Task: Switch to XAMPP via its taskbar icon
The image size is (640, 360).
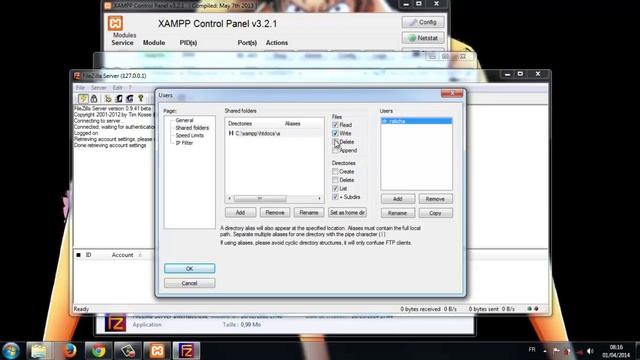Action: coord(157,351)
